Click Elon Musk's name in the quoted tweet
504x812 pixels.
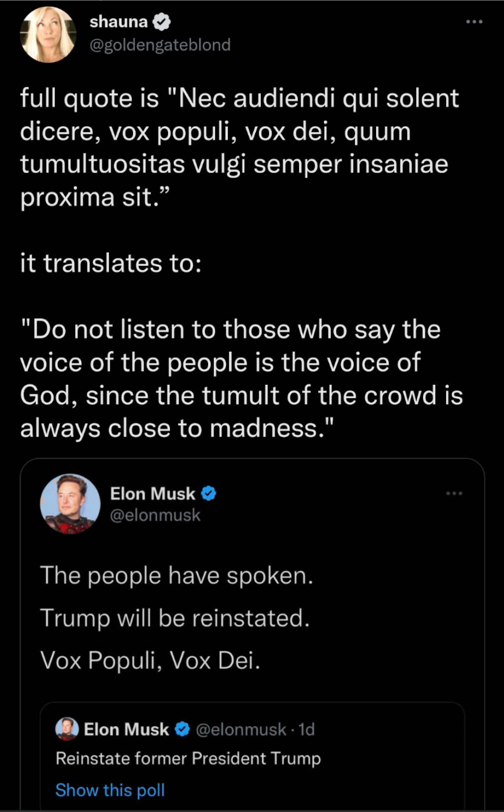152,493
